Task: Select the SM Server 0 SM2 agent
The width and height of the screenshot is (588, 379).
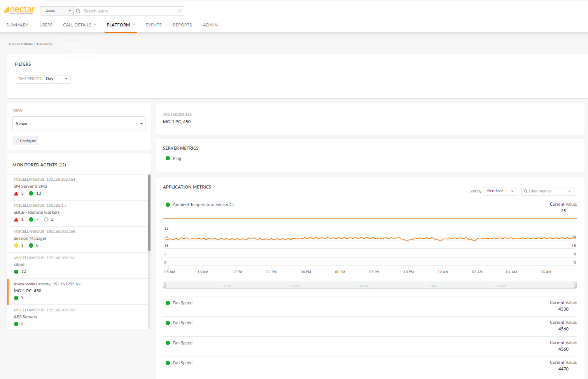Action: pyautogui.click(x=78, y=187)
